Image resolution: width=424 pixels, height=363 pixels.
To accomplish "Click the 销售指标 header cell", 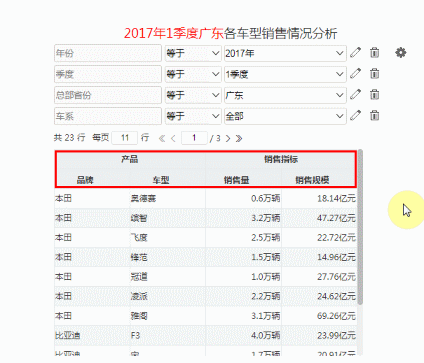I will 281,159.
